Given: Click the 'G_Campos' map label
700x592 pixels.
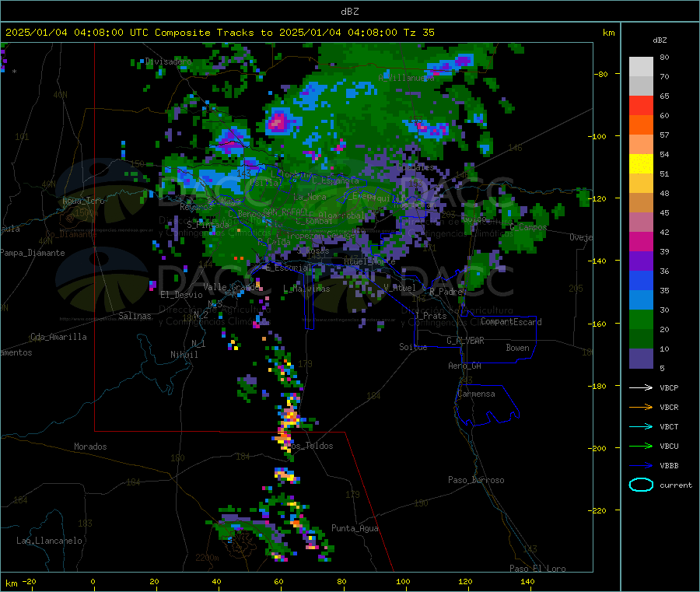Looking at the screenshot, I should point(528,227).
